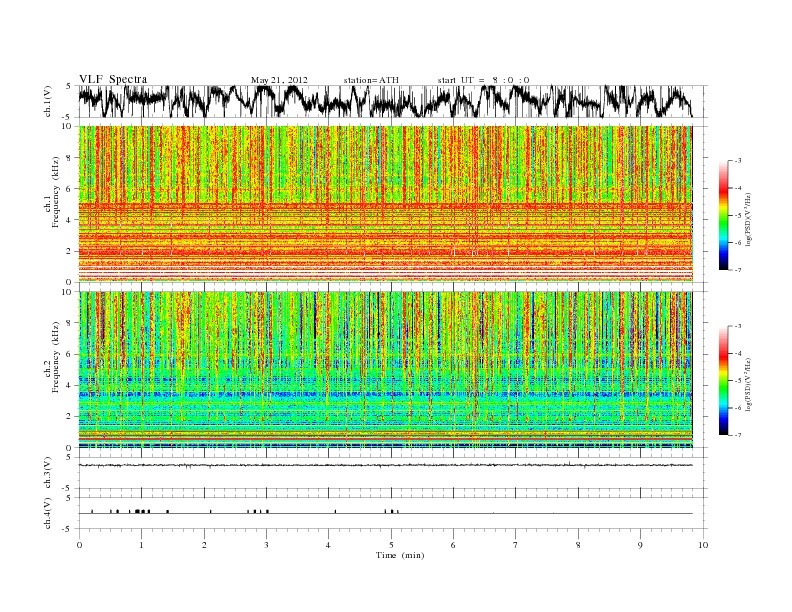Image resolution: width=792 pixels, height=612 pixels.
Task: Click the ch.1 PSD color bar
Action: coord(723,215)
